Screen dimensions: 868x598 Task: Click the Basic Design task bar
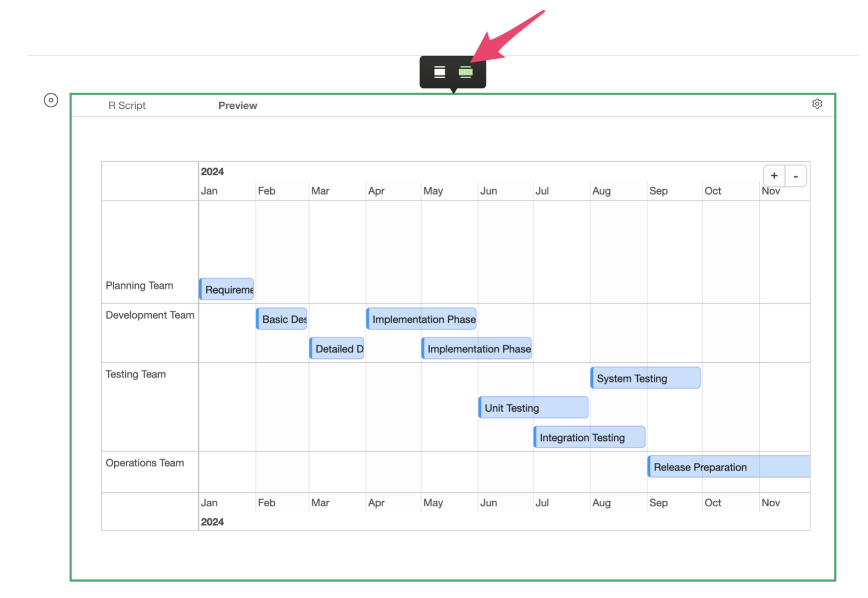point(281,319)
